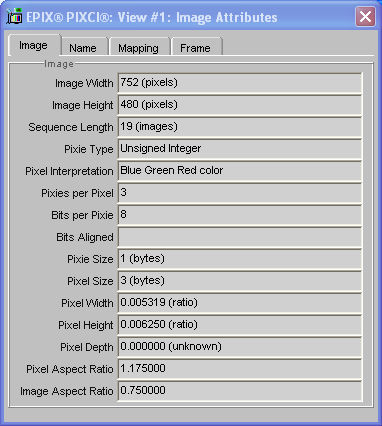Click the 'Pixies per Pixel' label

(x=77, y=193)
